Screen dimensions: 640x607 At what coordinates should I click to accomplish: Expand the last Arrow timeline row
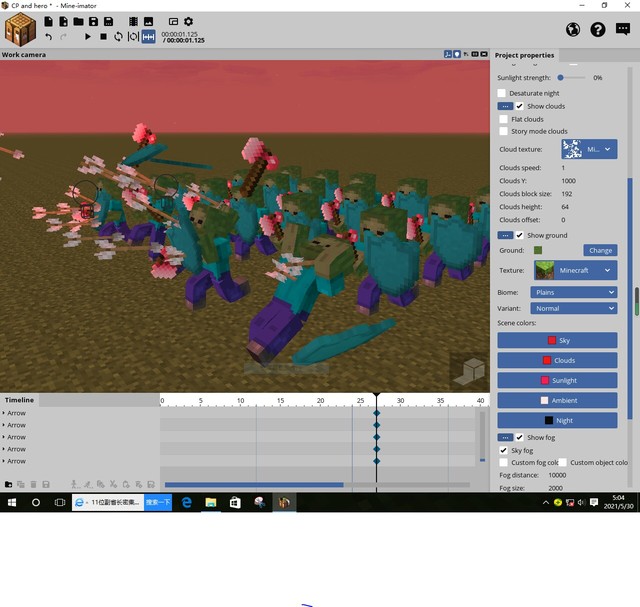click(4, 461)
